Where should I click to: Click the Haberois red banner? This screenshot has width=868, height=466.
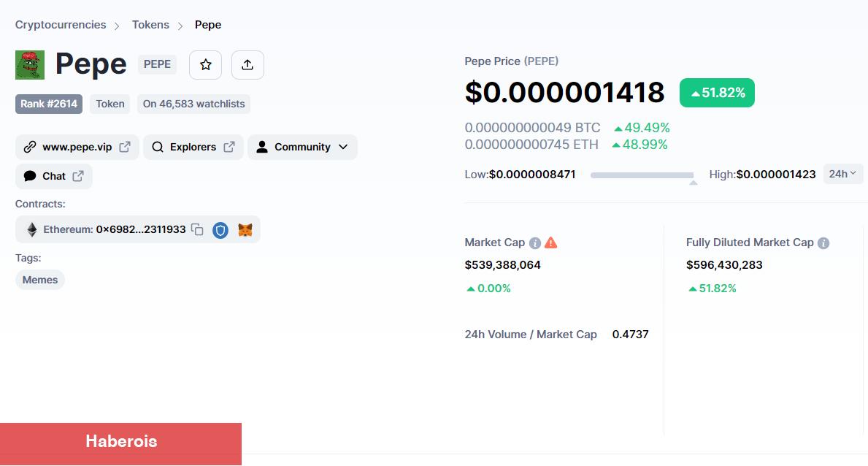point(120,444)
